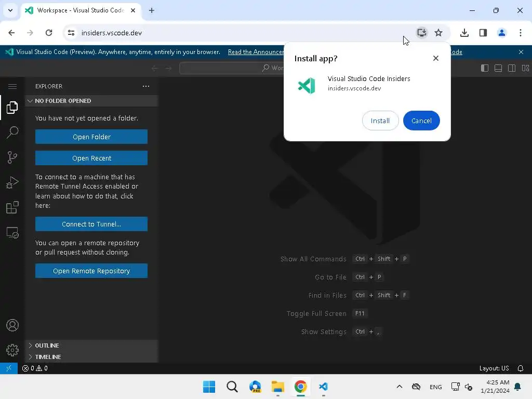
Task: Click Cancel in Install app dialog
Action: 421,121
